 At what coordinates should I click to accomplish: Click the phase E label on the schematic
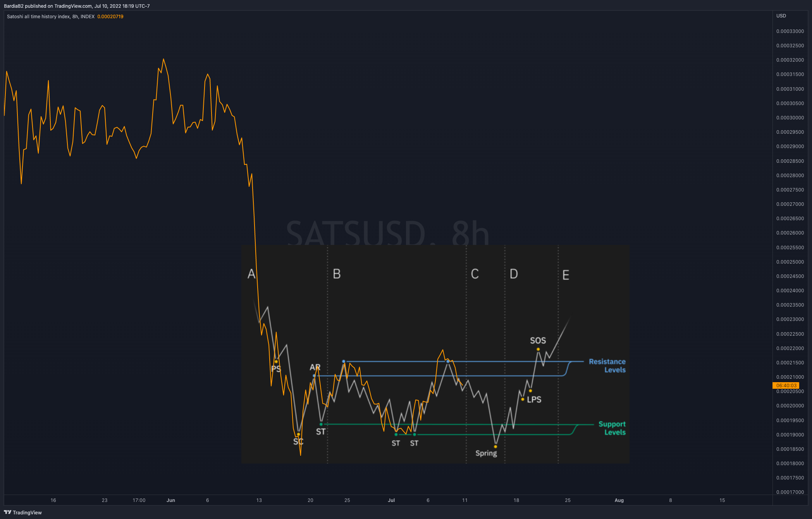point(566,275)
